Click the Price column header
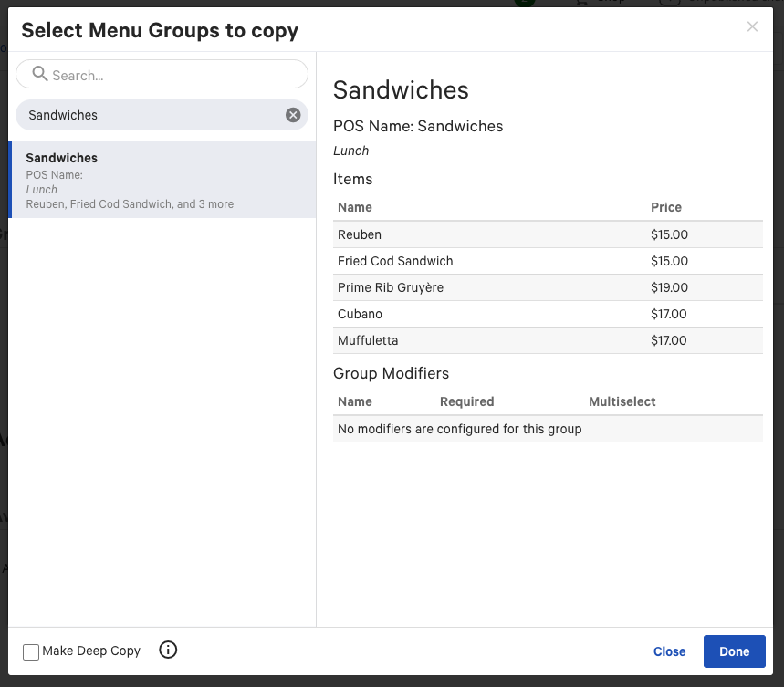This screenshot has height=687, width=784. pyautogui.click(x=665, y=207)
